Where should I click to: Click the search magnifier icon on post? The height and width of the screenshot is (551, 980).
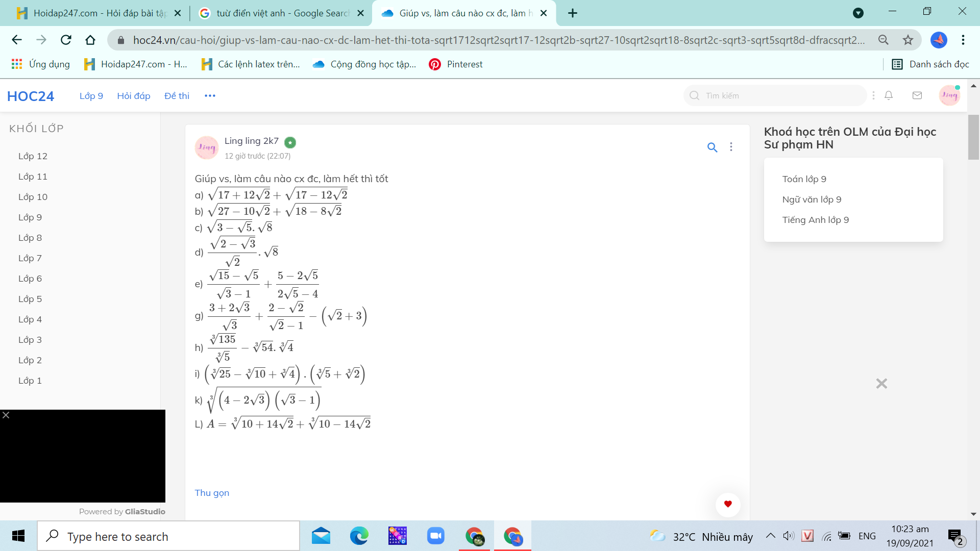click(711, 146)
